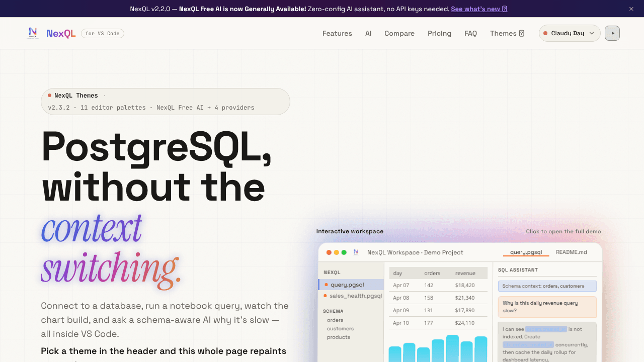Navigate to Compare section
This screenshot has width=644, height=362.
click(399, 33)
